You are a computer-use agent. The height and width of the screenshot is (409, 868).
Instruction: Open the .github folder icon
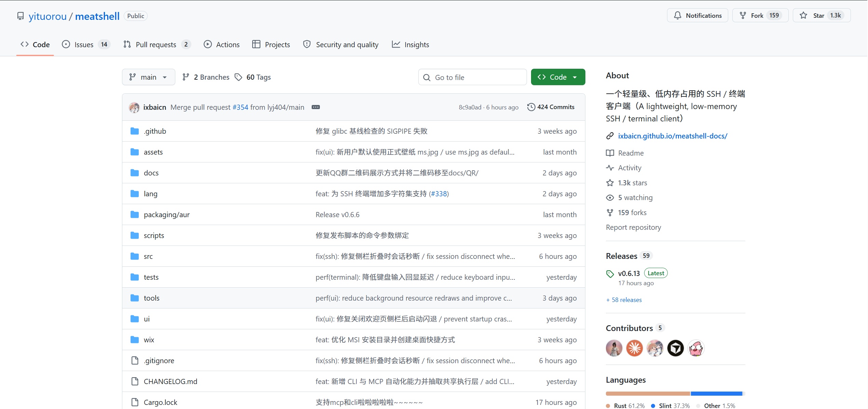pyautogui.click(x=135, y=131)
